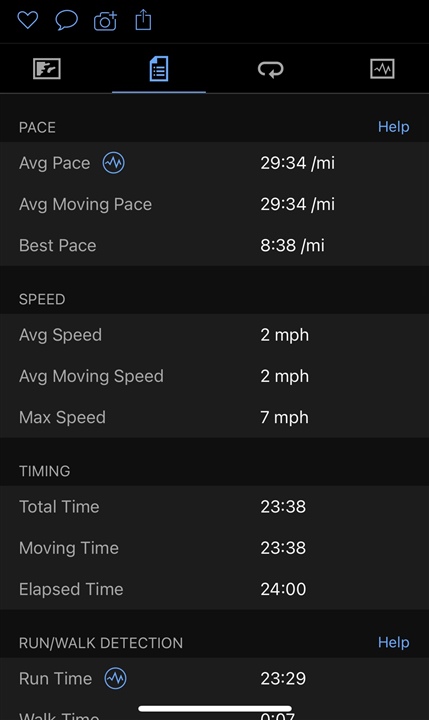
Task: Open the comment bubble icon
Action: (67, 21)
